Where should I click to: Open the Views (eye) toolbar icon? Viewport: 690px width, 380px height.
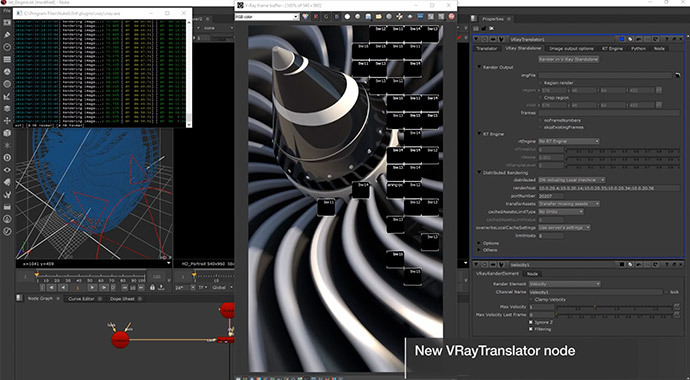pos(7,170)
